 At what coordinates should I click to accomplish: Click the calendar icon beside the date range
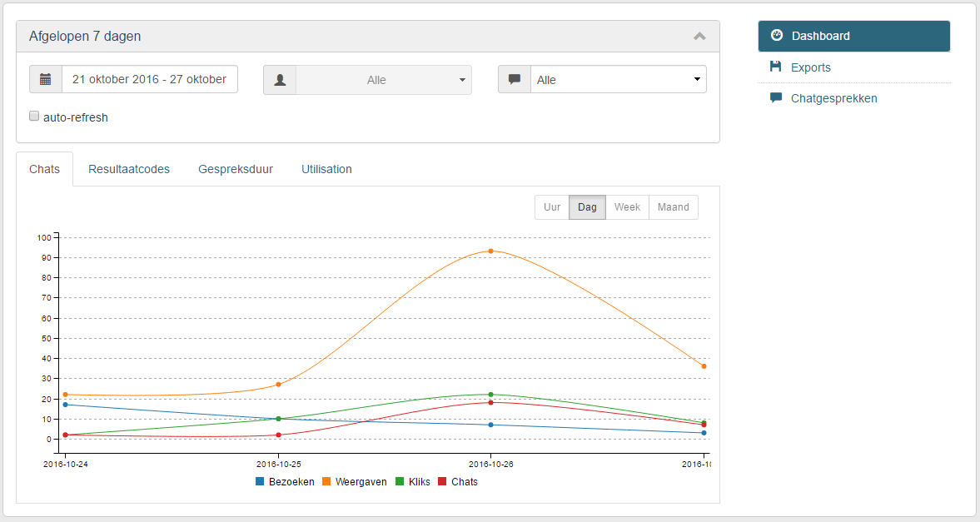(x=46, y=79)
